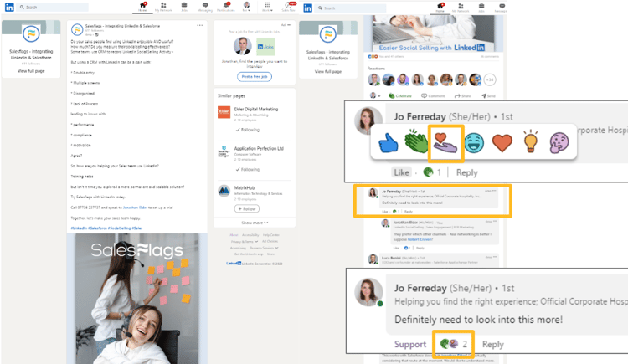Click View full page in the left window

[31, 71]
